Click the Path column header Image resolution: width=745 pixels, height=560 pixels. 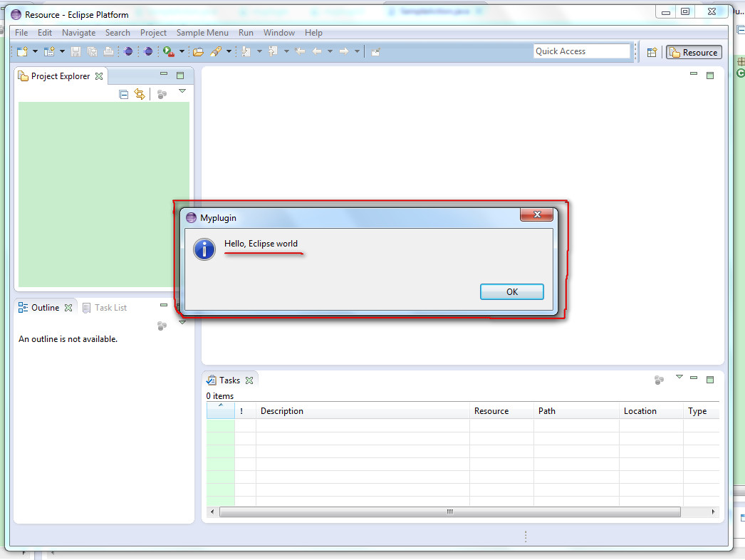(576, 410)
